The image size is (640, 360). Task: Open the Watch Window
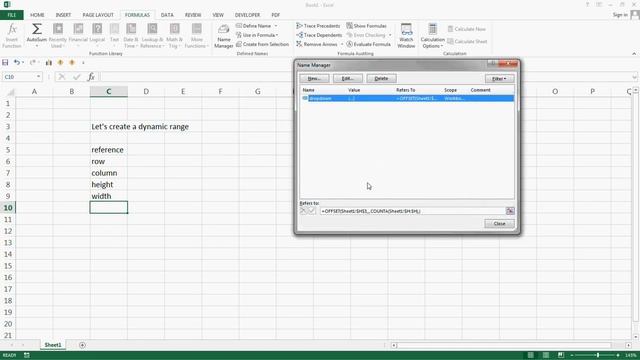click(x=406, y=36)
